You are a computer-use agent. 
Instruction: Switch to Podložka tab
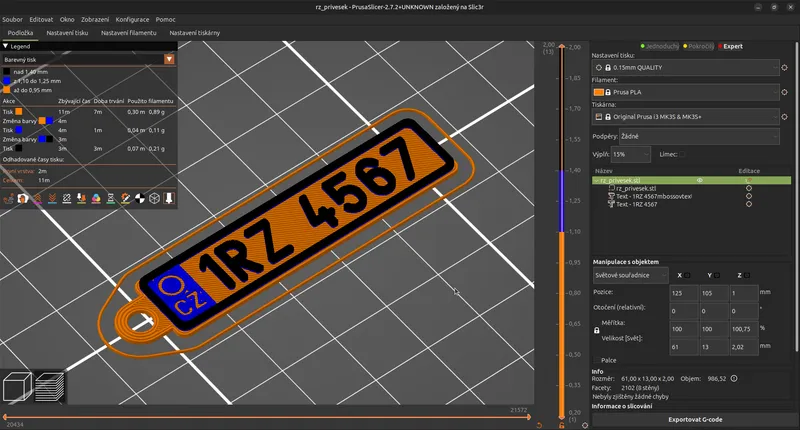point(20,33)
